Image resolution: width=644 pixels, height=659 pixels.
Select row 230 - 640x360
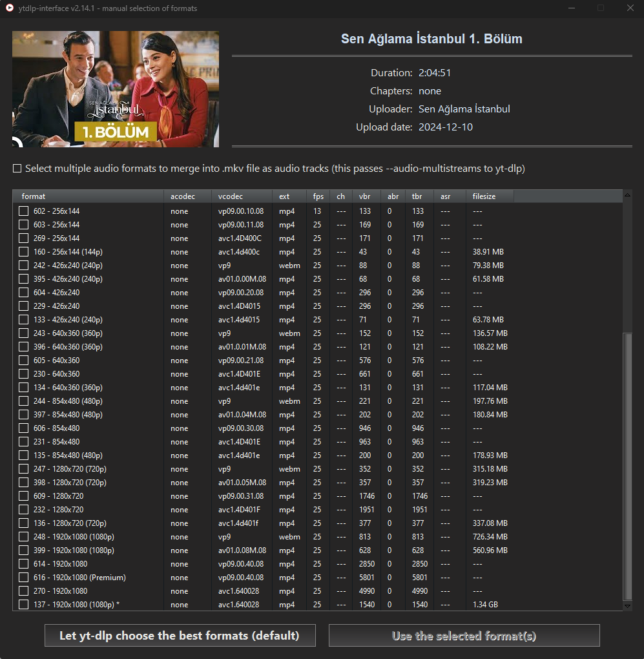tap(317, 373)
